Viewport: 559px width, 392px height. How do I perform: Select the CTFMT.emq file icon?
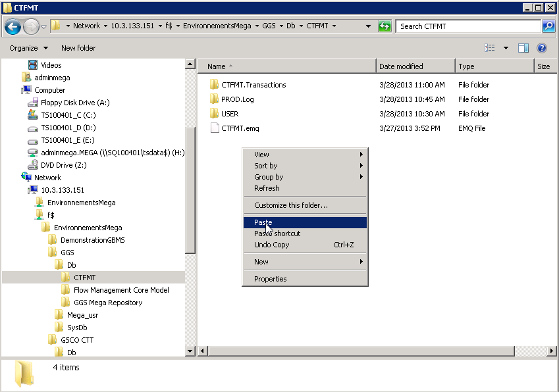[x=214, y=128]
